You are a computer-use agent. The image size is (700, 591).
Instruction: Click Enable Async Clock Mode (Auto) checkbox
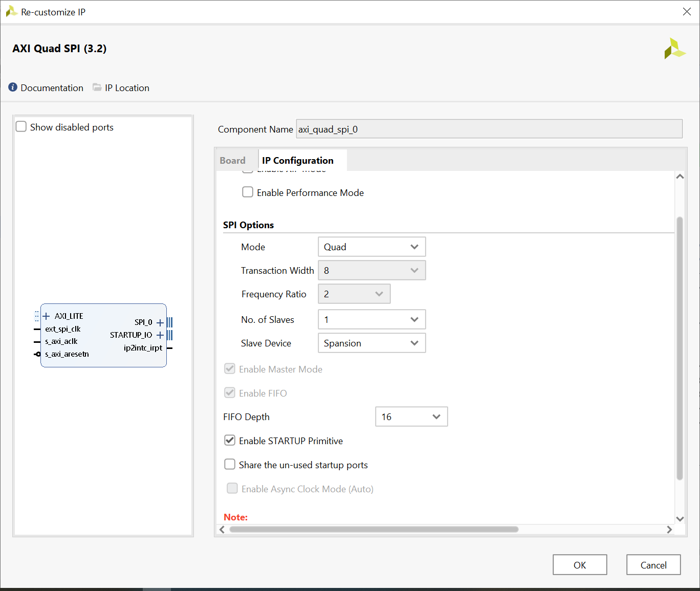click(x=232, y=489)
